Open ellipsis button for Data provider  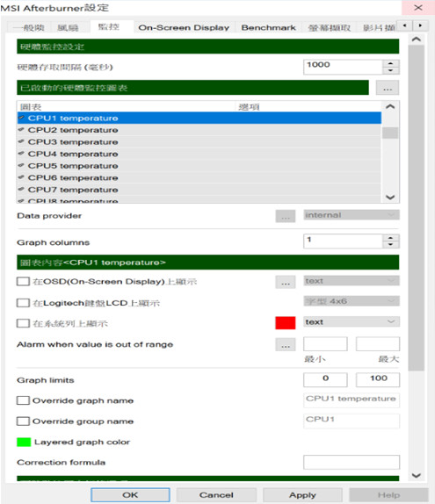286,216
